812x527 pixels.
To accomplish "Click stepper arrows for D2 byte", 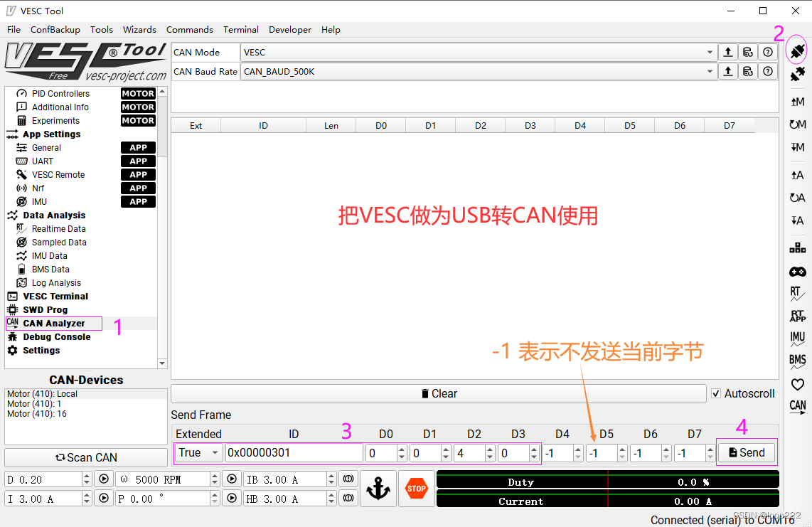I will click(490, 453).
